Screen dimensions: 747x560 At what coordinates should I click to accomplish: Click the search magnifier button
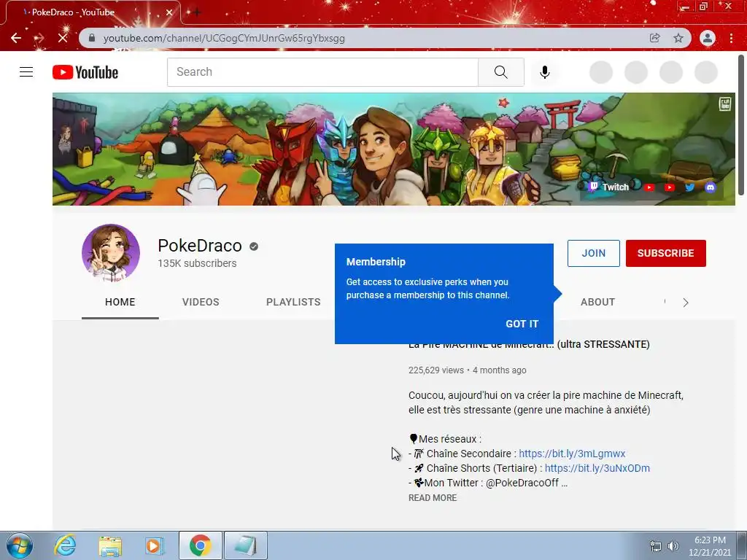pos(500,72)
